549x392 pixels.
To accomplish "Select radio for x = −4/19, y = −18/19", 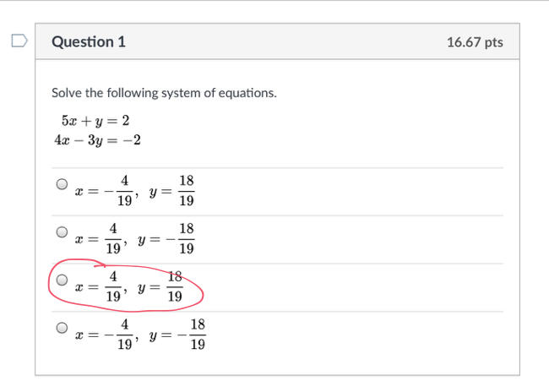I will click(62, 328).
